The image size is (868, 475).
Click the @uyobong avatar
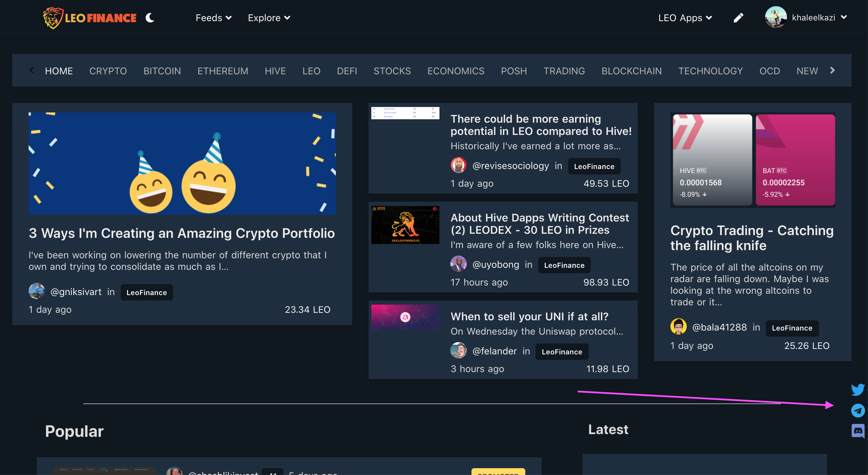(459, 264)
